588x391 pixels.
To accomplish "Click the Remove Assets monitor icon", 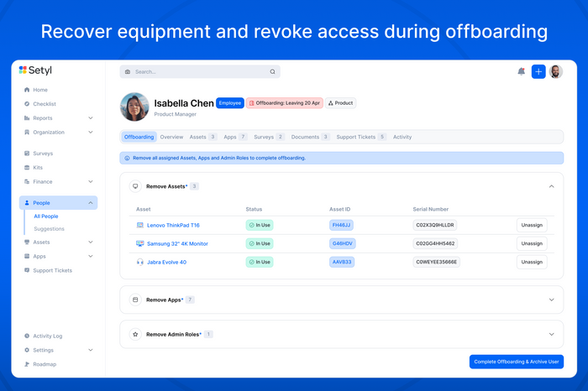I will 135,186.
